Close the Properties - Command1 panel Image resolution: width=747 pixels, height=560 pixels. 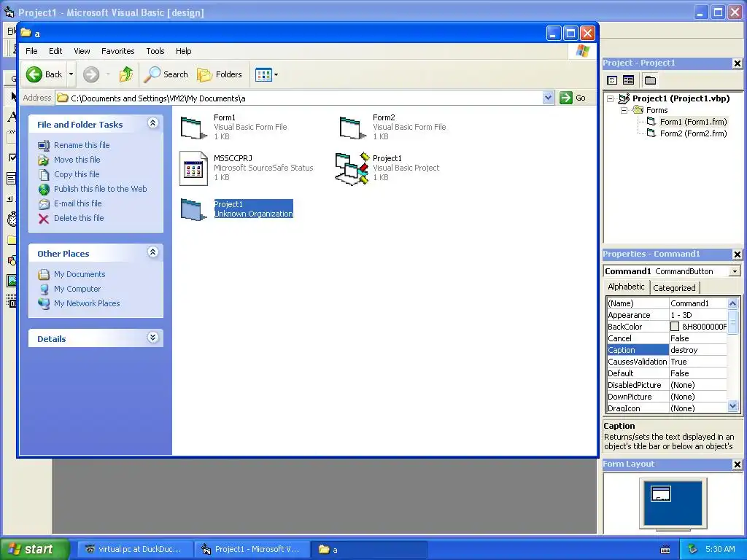[737, 254]
